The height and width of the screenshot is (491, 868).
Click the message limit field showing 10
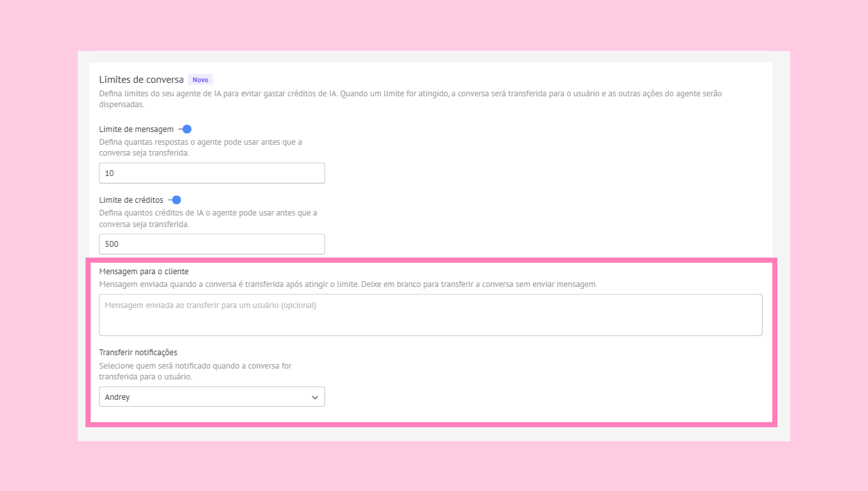212,173
